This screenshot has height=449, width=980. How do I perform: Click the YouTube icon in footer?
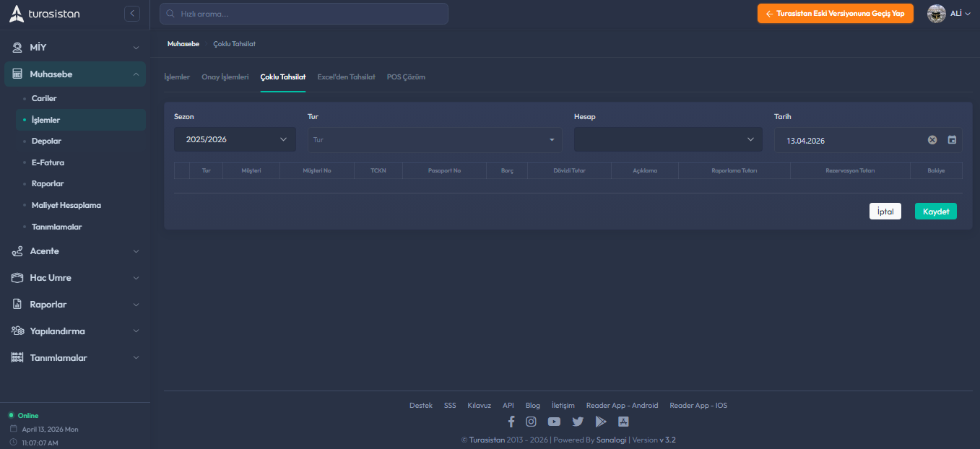(x=554, y=422)
